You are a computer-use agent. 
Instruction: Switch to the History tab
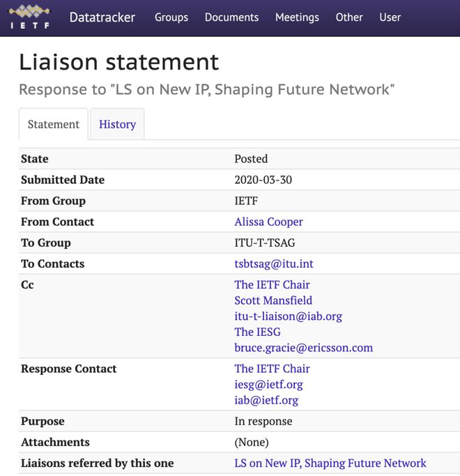[117, 124]
